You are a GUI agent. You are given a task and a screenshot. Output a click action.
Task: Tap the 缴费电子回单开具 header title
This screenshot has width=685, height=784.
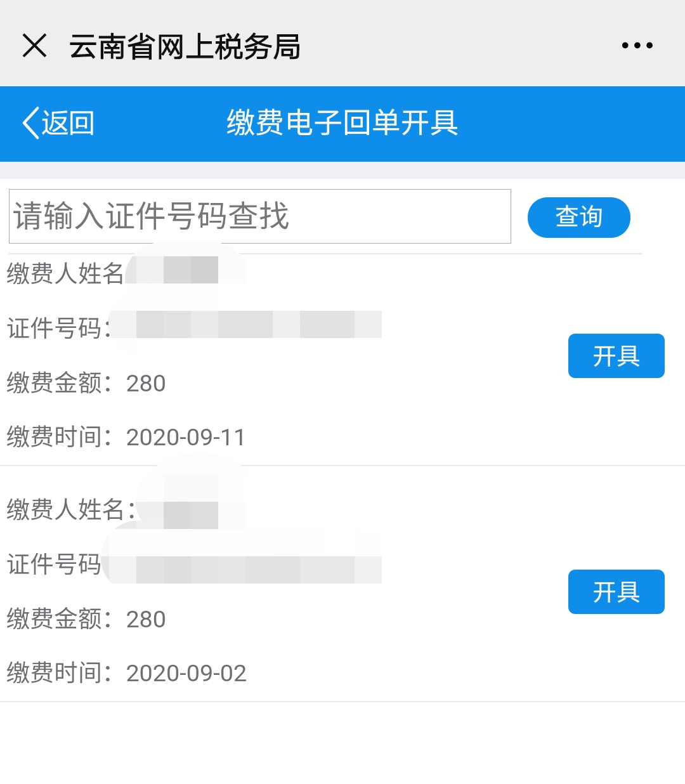[x=342, y=122]
